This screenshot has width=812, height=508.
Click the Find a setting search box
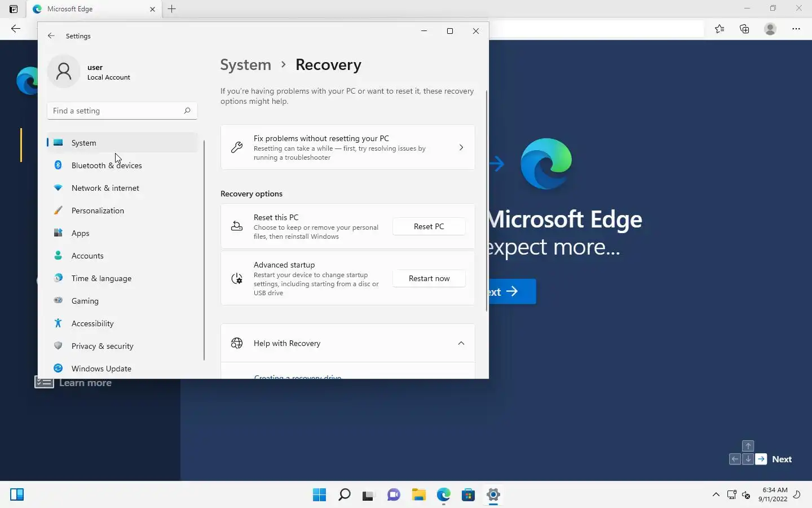click(x=122, y=111)
